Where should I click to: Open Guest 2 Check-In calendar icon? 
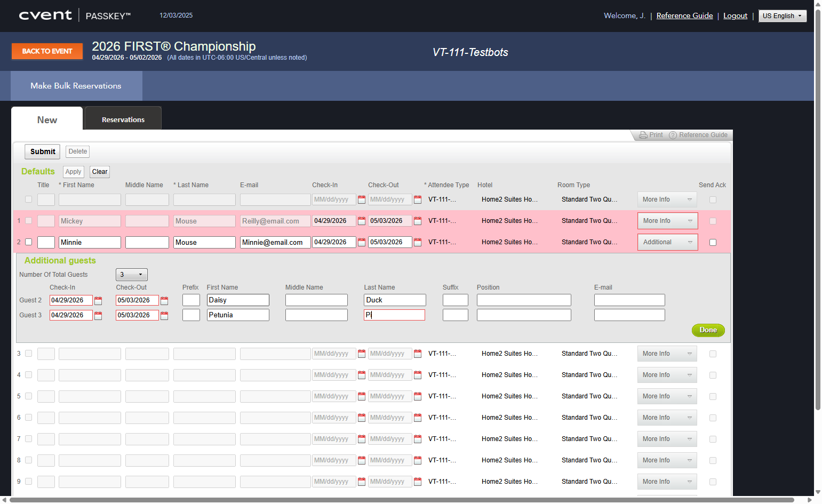(98, 301)
